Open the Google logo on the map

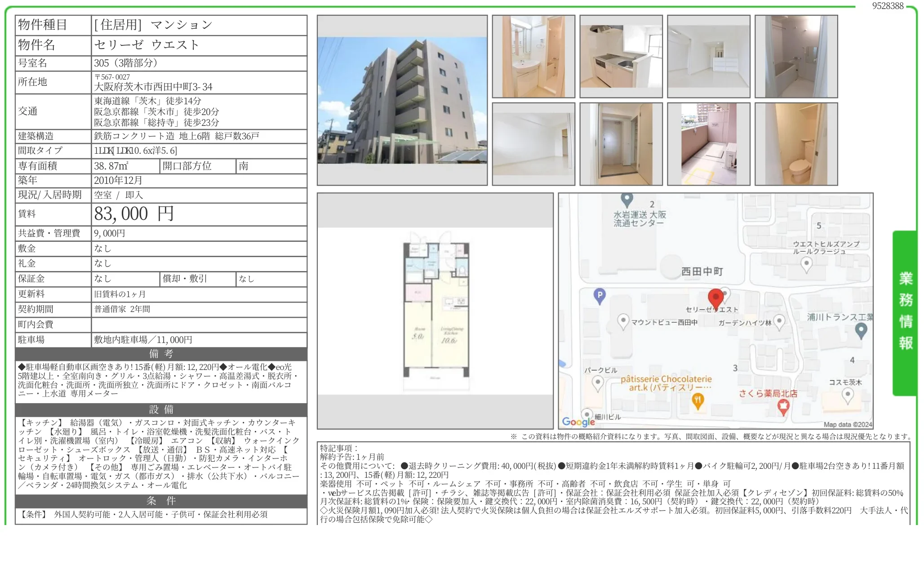[x=578, y=422]
